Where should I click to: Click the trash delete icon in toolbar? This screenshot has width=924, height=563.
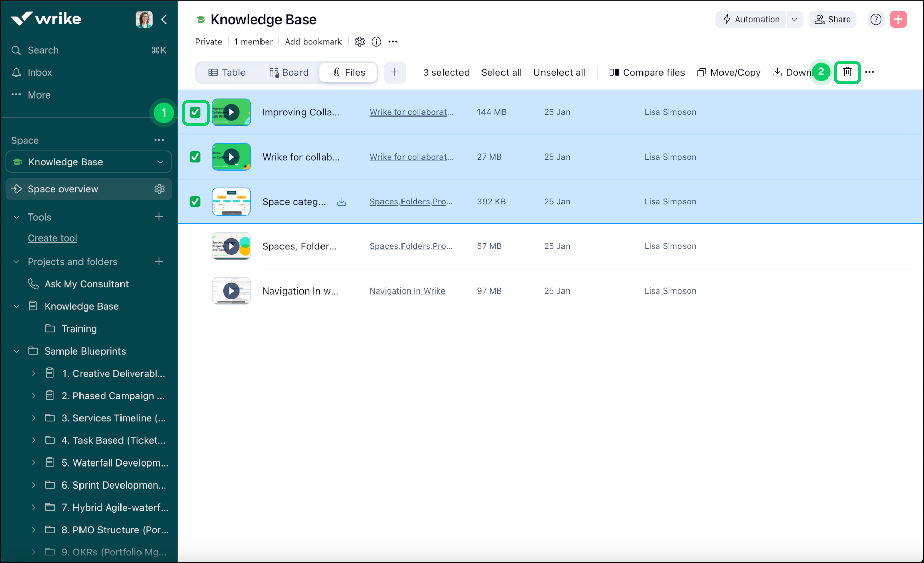847,72
